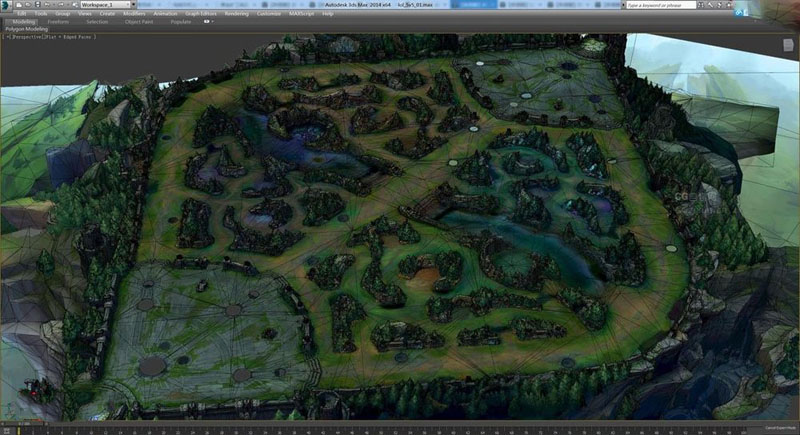
Task: Open the Group menu
Action: click(62, 14)
